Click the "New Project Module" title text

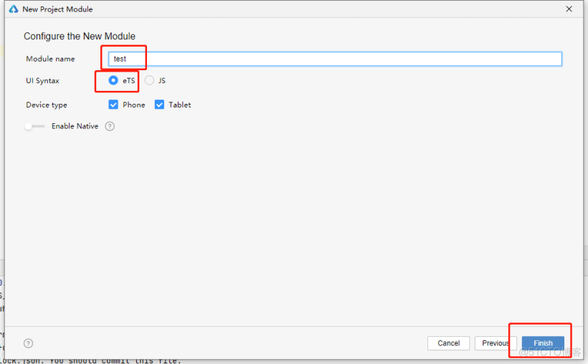(57, 9)
